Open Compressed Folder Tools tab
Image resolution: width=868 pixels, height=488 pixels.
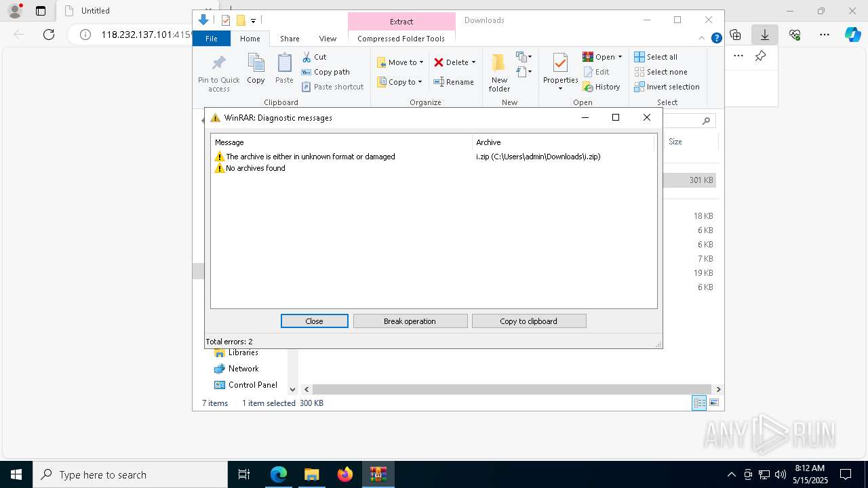pos(401,39)
